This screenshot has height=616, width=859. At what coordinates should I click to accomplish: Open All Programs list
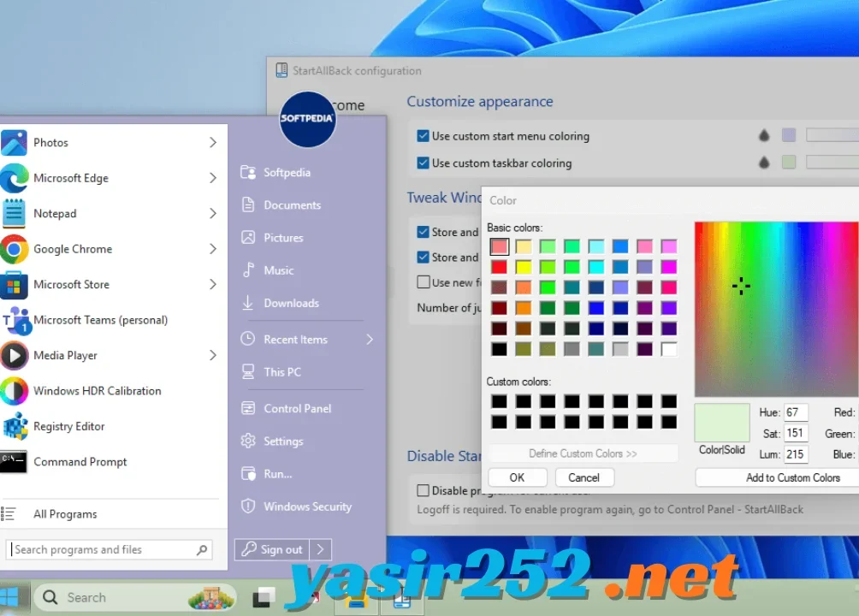(x=65, y=514)
